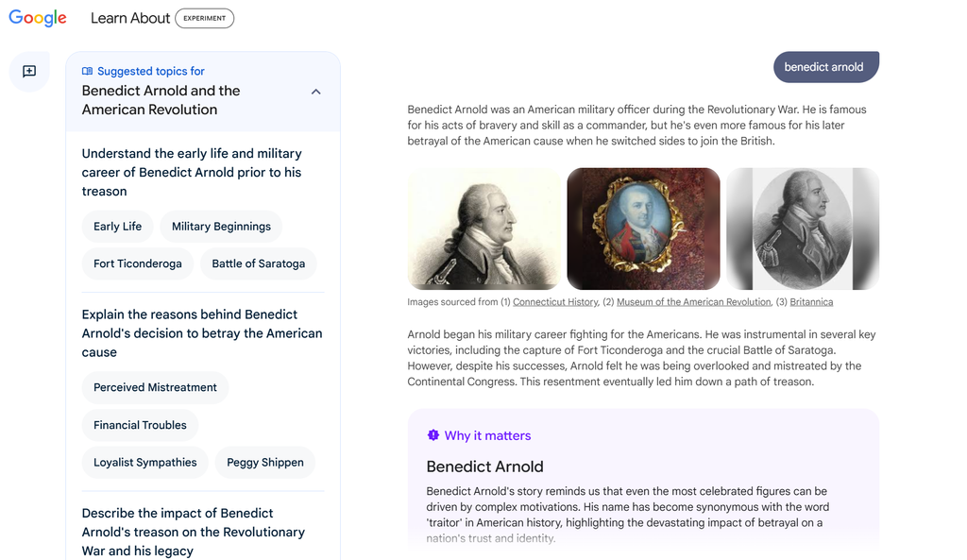This screenshot has height=560, width=967.
Task: Open the Connecticut History source link
Action: click(x=555, y=302)
